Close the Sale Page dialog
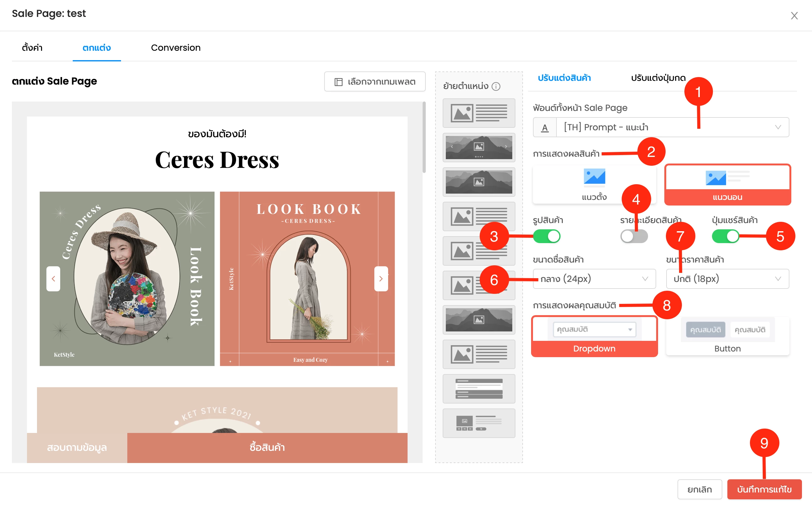The image size is (812, 505). pos(794,16)
